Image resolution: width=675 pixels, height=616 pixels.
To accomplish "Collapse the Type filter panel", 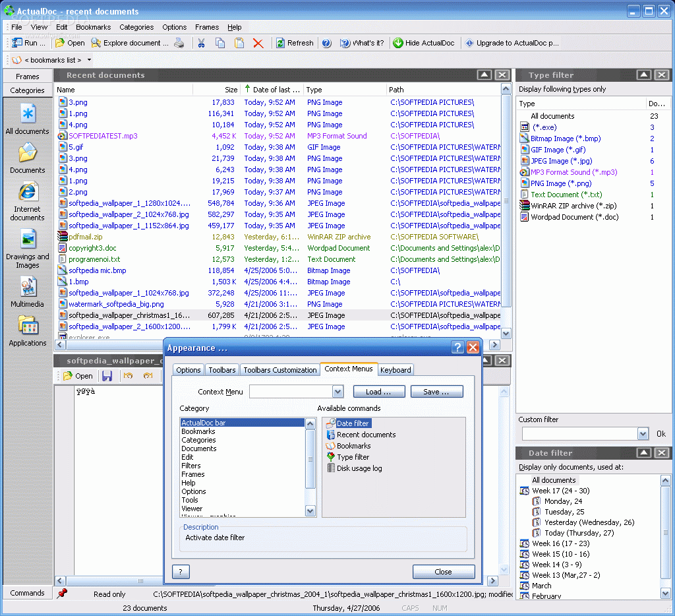I will click(643, 75).
